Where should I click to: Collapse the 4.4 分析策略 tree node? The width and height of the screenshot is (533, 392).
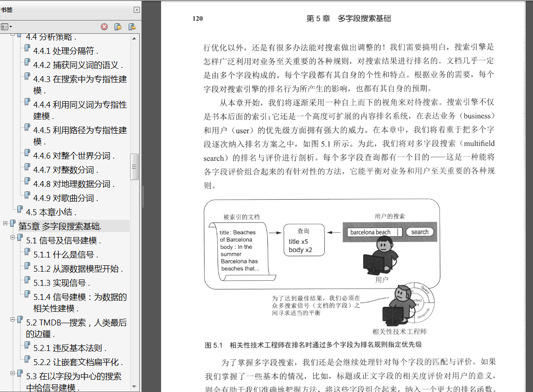pyautogui.click(x=12, y=35)
